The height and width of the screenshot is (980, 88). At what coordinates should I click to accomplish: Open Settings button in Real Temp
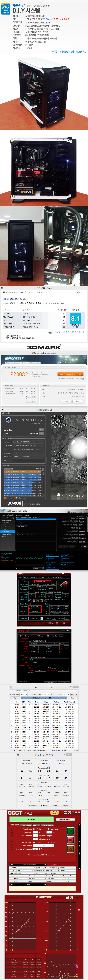pos(65,805)
